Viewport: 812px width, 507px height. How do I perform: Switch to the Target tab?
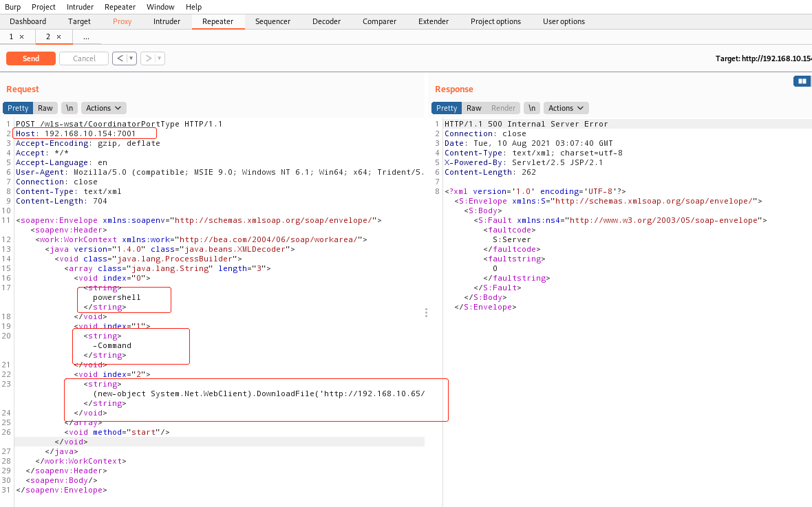[x=79, y=21]
